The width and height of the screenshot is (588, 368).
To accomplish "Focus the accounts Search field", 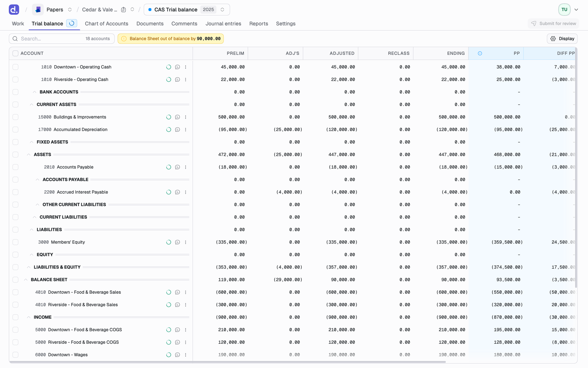I will tap(62, 39).
